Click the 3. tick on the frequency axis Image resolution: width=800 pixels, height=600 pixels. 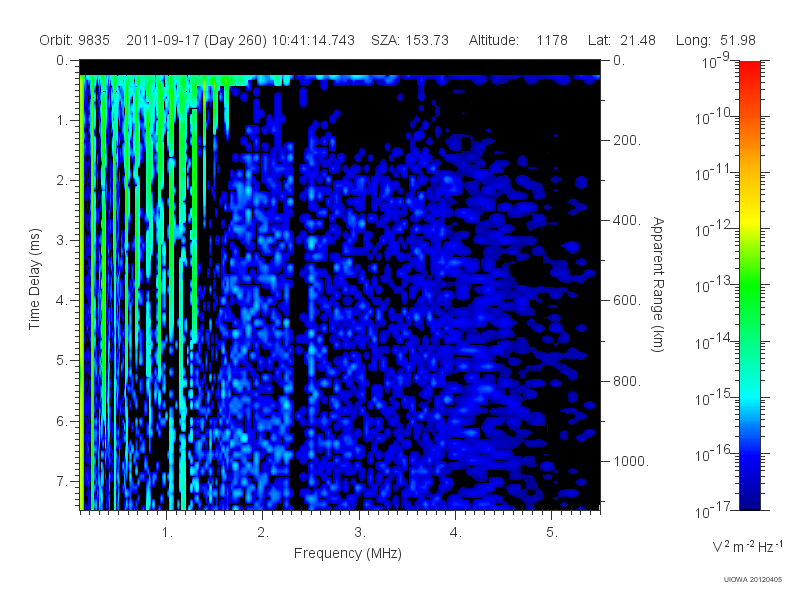click(x=360, y=533)
